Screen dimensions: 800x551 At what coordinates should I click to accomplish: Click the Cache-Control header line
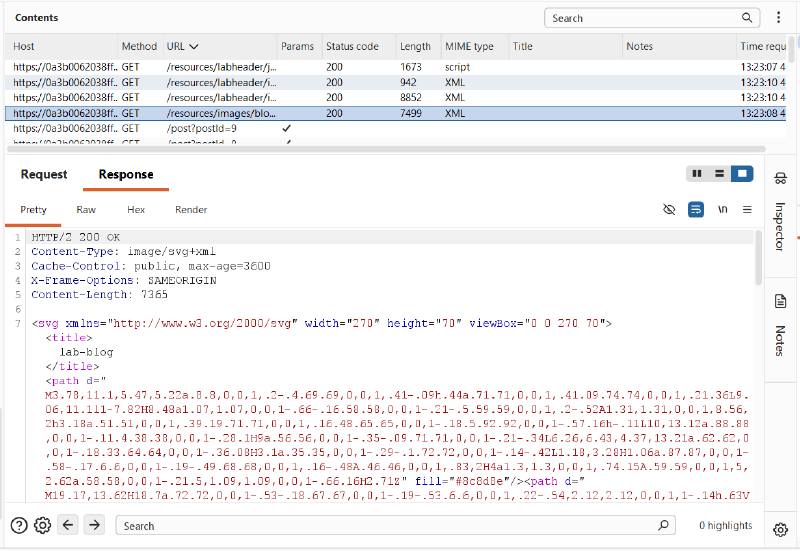tap(151, 266)
